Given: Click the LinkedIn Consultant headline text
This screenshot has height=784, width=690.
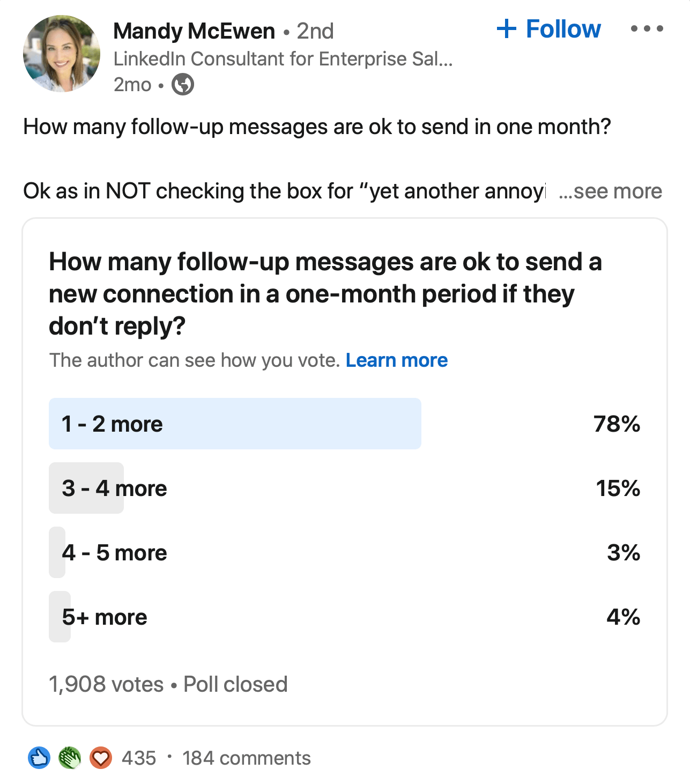Looking at the screenshot, I should (283, 59).
